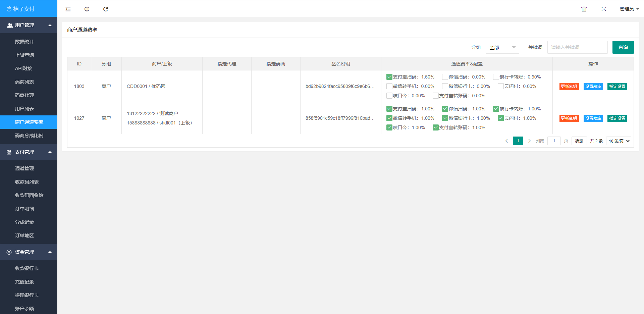Click 设置费率 button for merchant 1027
644x314 pixels.
pos(593,118)
